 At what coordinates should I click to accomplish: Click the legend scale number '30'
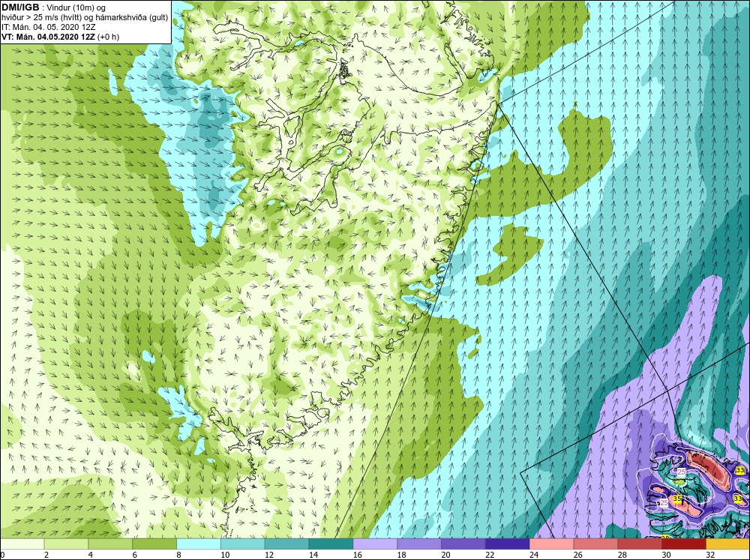click(666, 555)
